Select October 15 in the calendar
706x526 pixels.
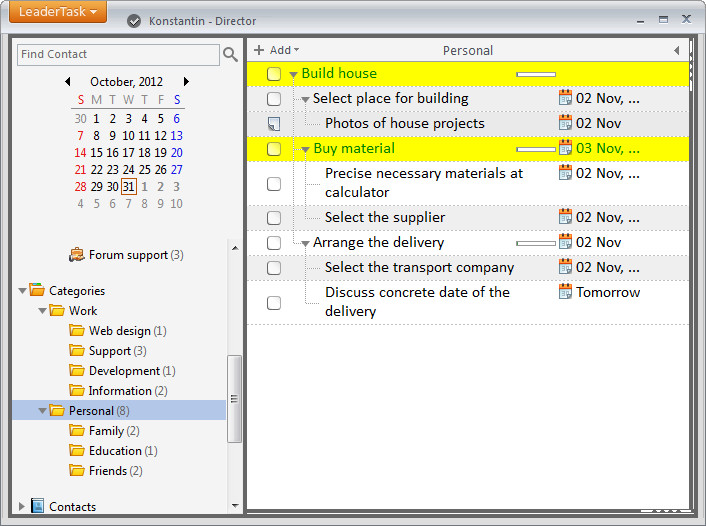(96, 153)
